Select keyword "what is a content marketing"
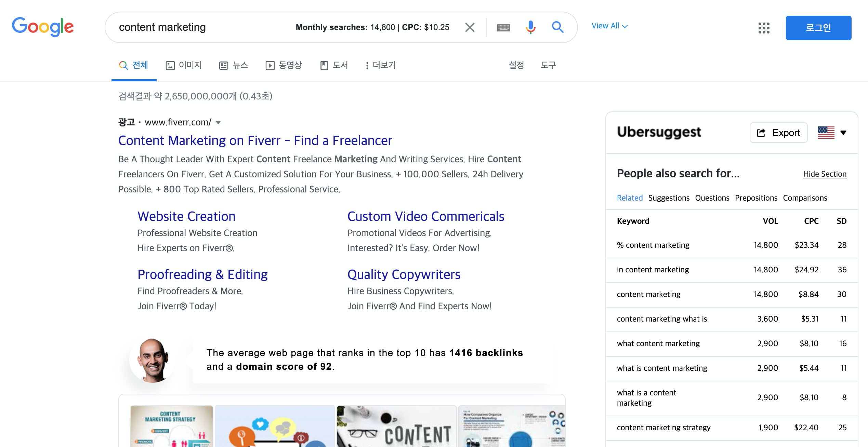Viewport: 868px width, 447px height. (x=646, y=398)
